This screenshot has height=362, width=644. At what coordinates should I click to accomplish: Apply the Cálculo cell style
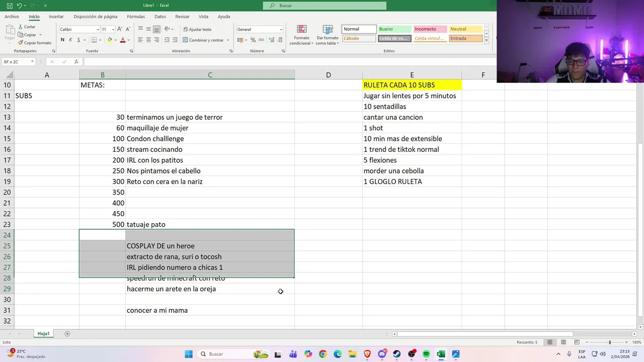359,39
